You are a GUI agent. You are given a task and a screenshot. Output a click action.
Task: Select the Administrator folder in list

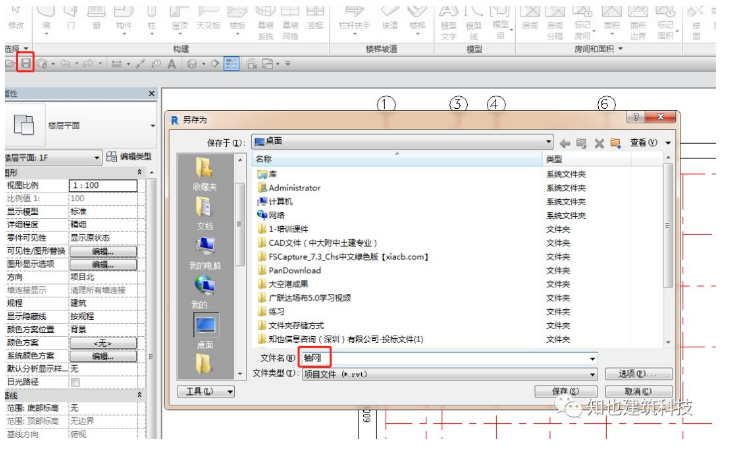pos(289,188)
